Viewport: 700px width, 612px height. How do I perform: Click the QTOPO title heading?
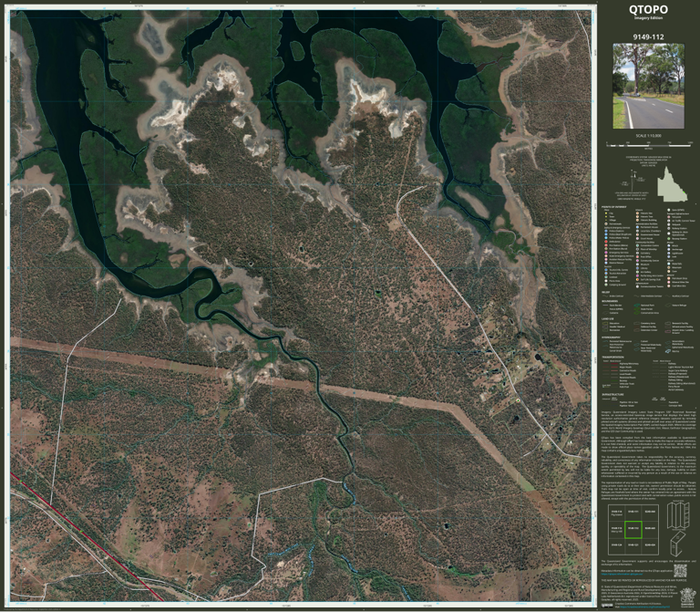point(648,9)
